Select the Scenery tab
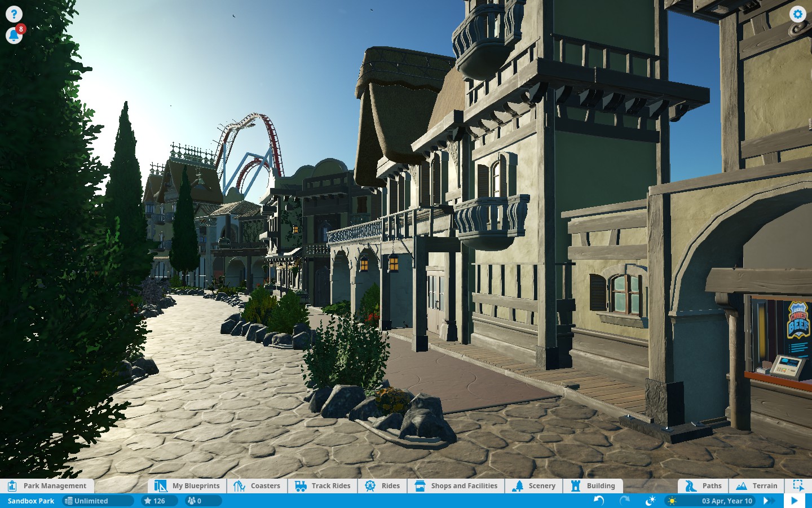This screenshot has width=812, height=508. pos(534,486)
